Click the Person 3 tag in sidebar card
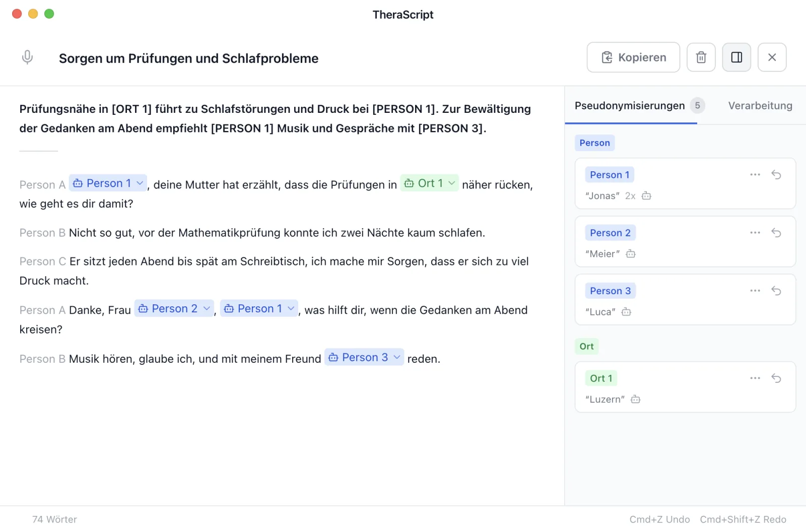806x532 pixels. coord(610,291)
